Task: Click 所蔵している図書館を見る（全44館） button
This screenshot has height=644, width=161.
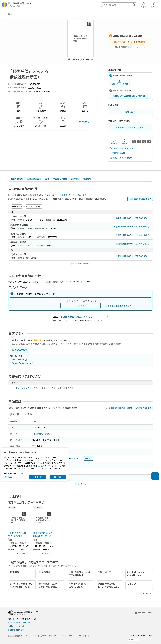Action: coord(130,96)
